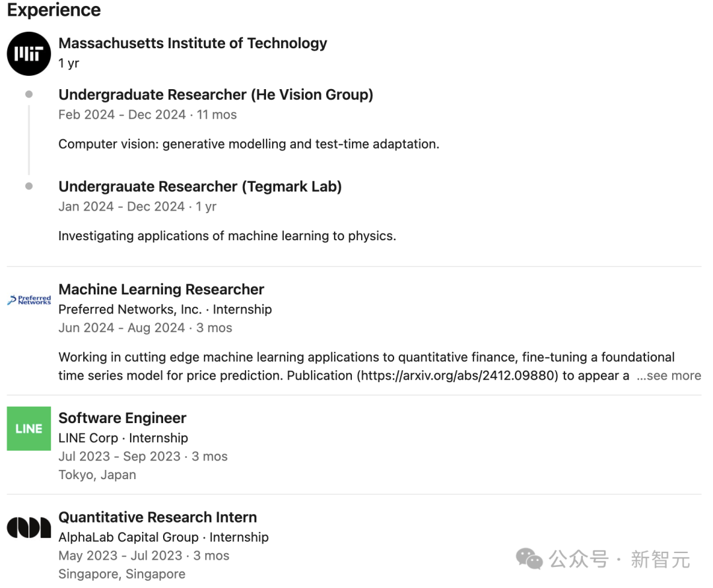Select the Tegmark Lab timeline bullet
Viewport: 713px width, 588px height.
pos(28,186)
